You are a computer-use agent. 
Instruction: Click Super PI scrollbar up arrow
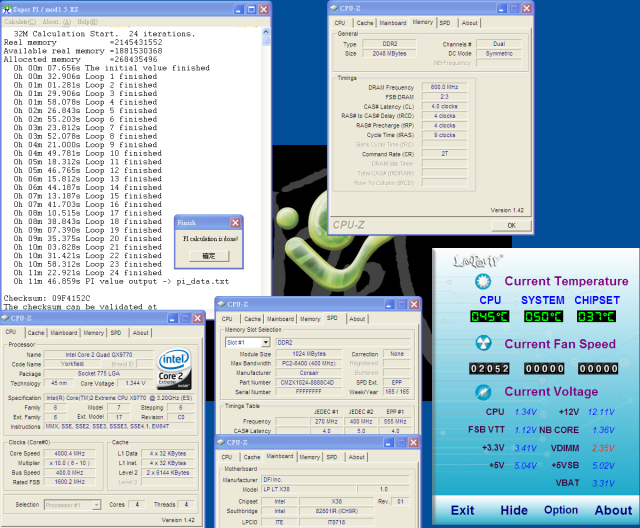[266, 31]
